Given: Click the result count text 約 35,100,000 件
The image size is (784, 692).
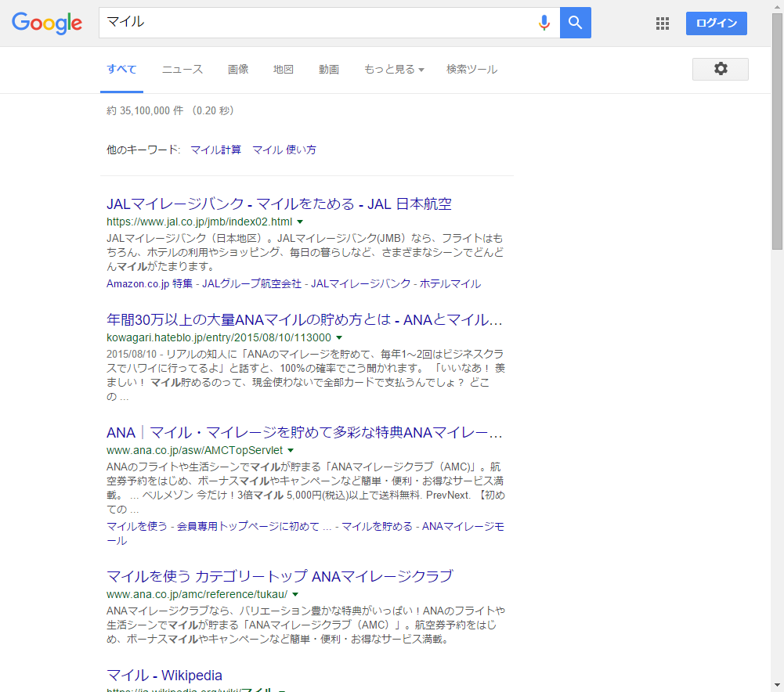Looking at the screenshot, I should click(145, 111).
